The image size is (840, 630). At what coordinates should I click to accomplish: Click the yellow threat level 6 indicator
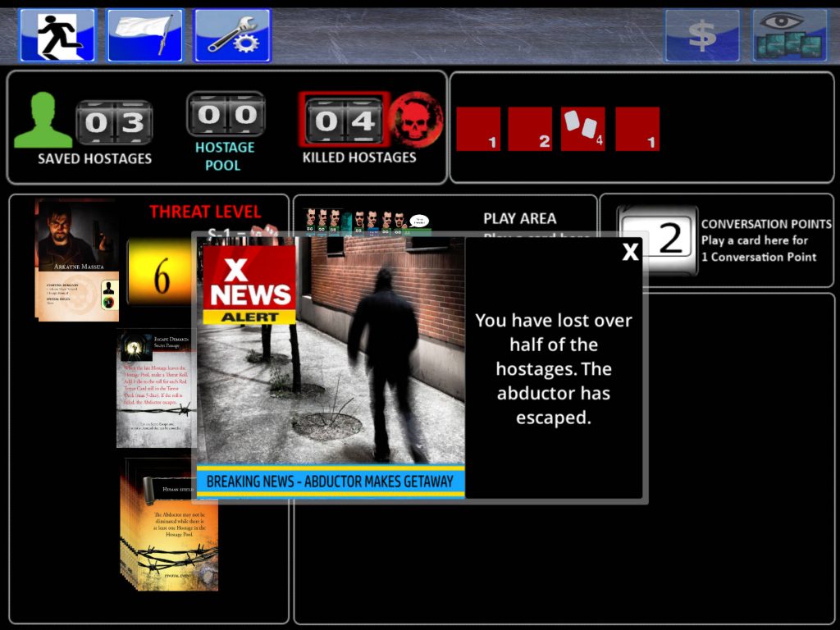coord(160,271)
